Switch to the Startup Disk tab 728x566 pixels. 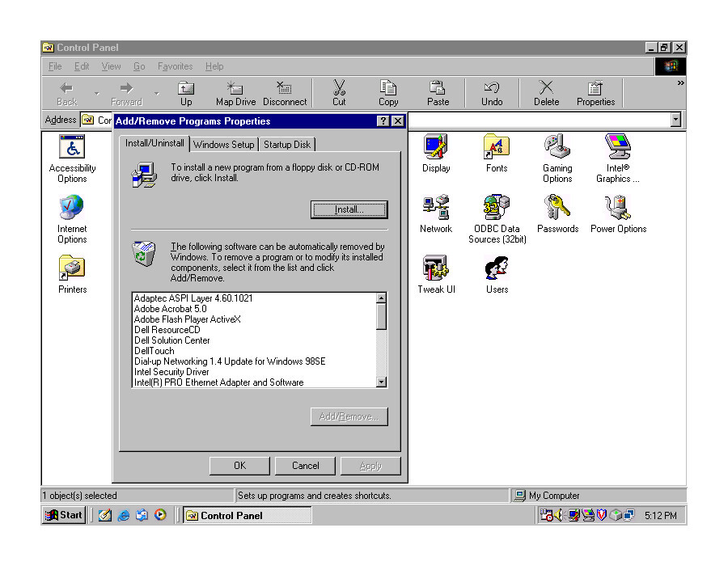click(x=287, y=144)
